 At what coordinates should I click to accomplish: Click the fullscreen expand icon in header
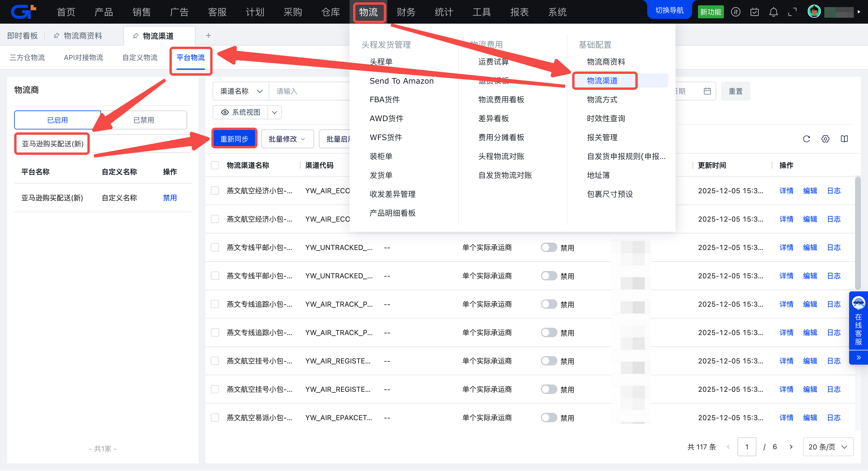click(792, 12)
